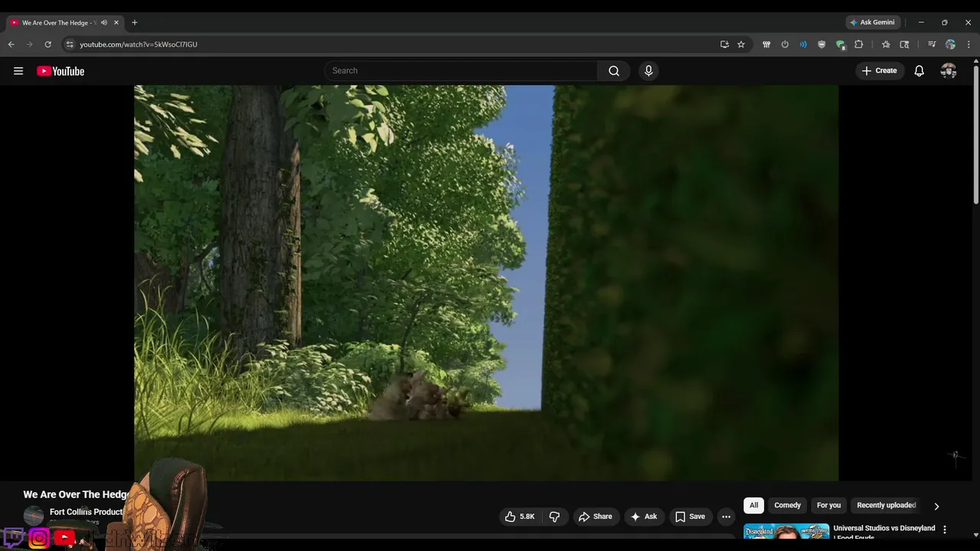Click the Create button
Image resolution: width=980 pixels, height=551 pixels.
click(x=879, y=70)
